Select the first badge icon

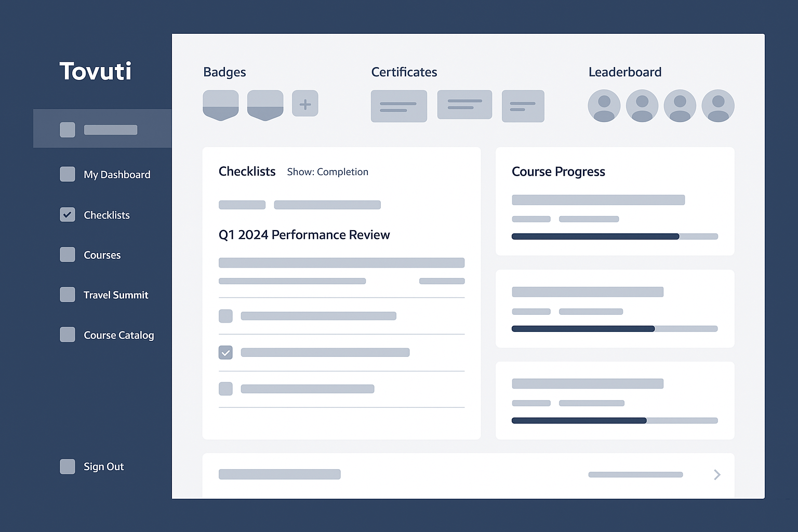[x=221, y=105]
